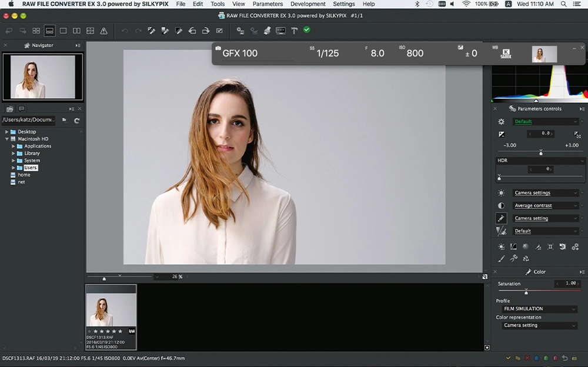Select the Users folder in tree
Viewport: 588px width, 367px height.
coord(31,168)
